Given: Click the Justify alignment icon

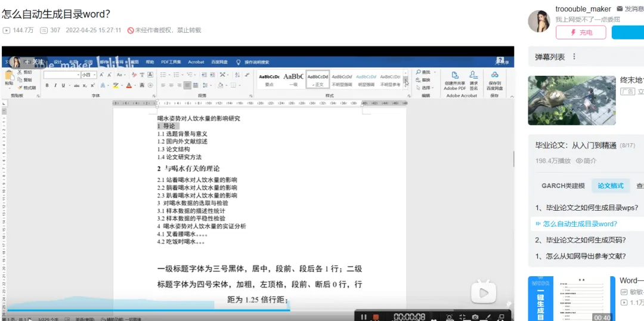Looking at the screenshot, I should point(187,85).
